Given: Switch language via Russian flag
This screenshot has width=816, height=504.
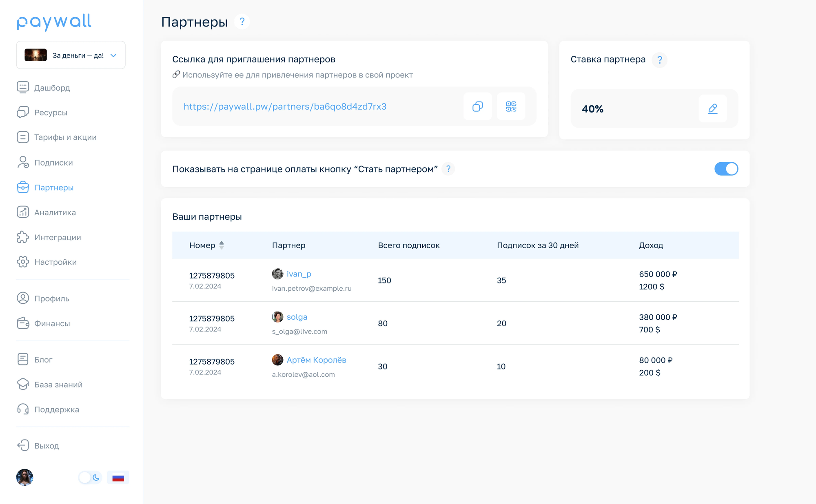Looking at the screenshot, I should (118, 477).
